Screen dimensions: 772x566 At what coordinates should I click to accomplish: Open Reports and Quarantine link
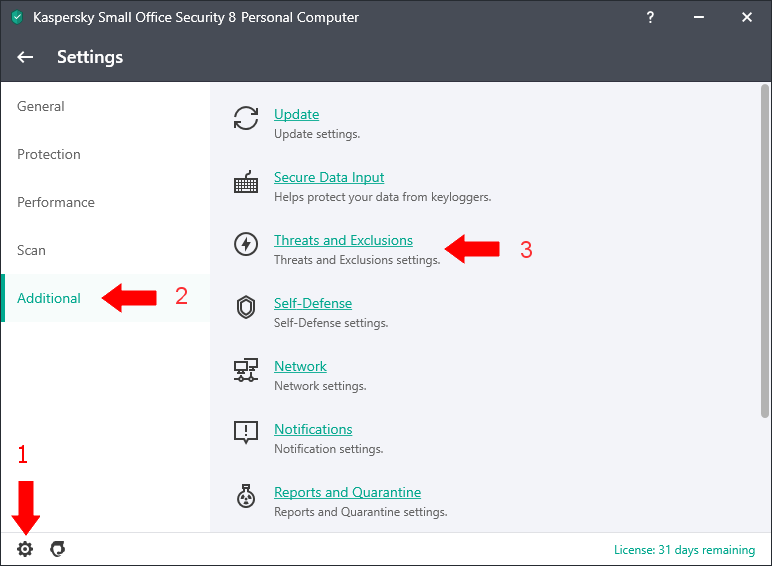pos(347,492)
